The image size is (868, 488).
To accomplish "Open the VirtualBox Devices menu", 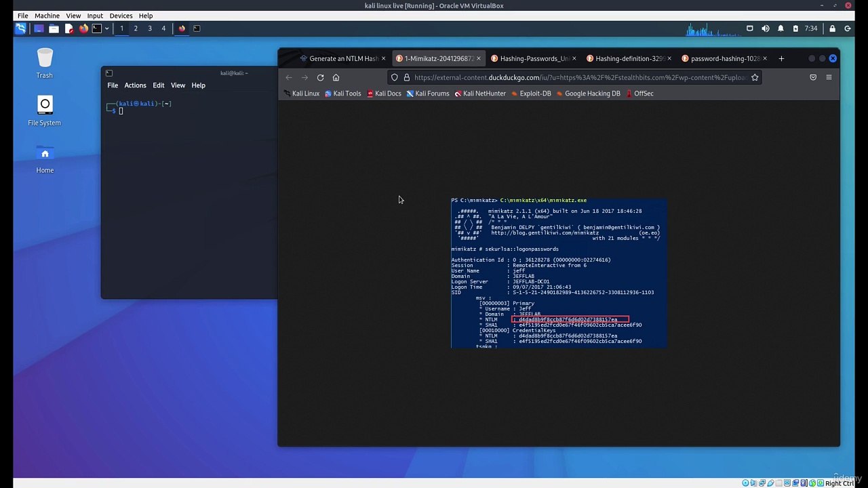I will tap(121, 16).
